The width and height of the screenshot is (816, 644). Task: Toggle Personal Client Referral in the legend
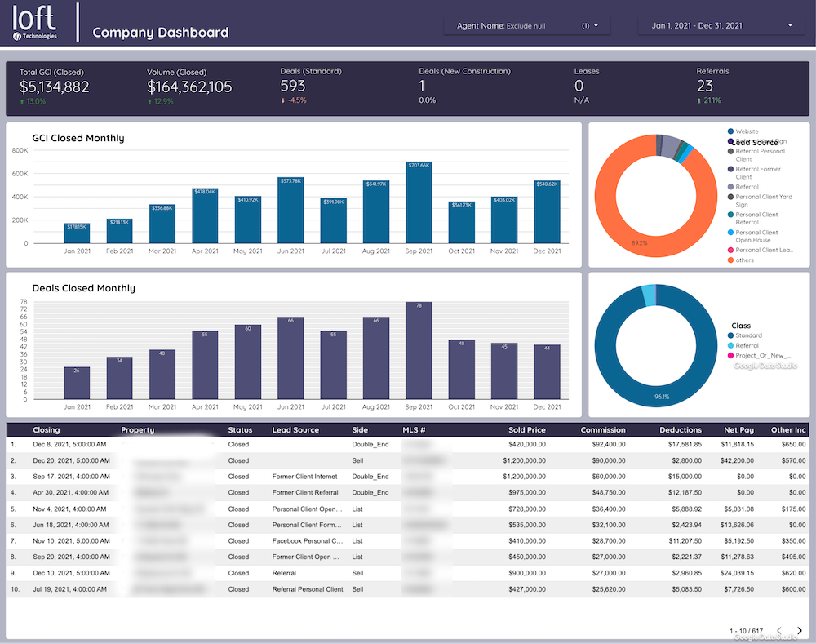(x=730, y=214)
